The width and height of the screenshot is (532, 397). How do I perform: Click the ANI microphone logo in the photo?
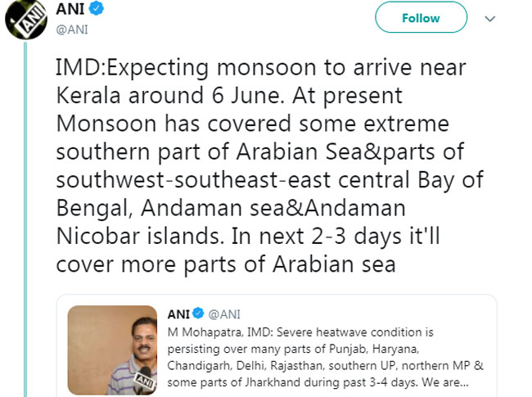click(x=145, y=380)
